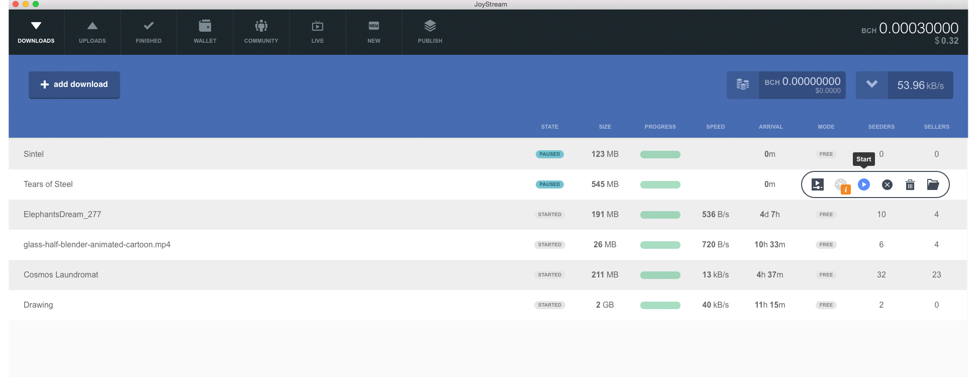Image resolution: width=980 pixels, height=377 pixels.
Task: Click the Sintel progress bar
Action: 660,154
